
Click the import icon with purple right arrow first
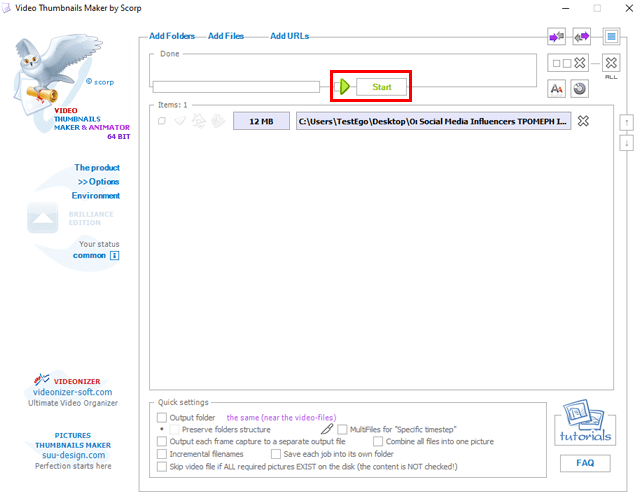(x=556, y=37)
